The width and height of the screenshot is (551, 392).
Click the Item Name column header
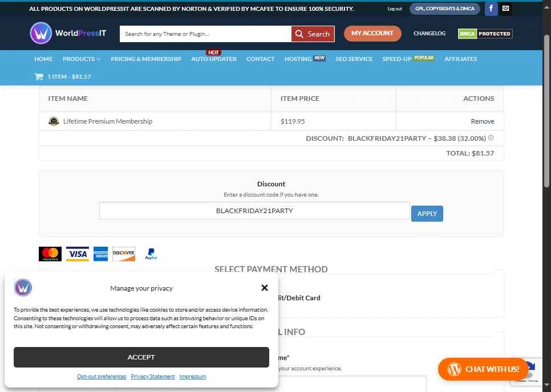(x=68, y=98)
